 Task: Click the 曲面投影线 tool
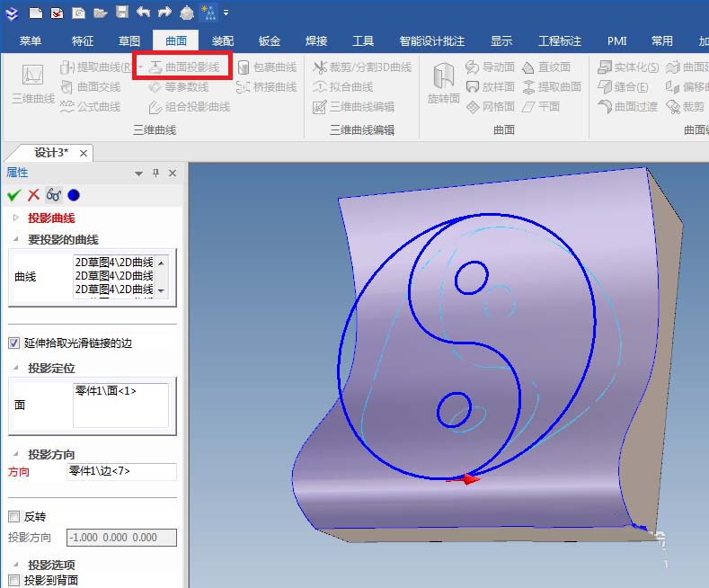coord(184,67)
